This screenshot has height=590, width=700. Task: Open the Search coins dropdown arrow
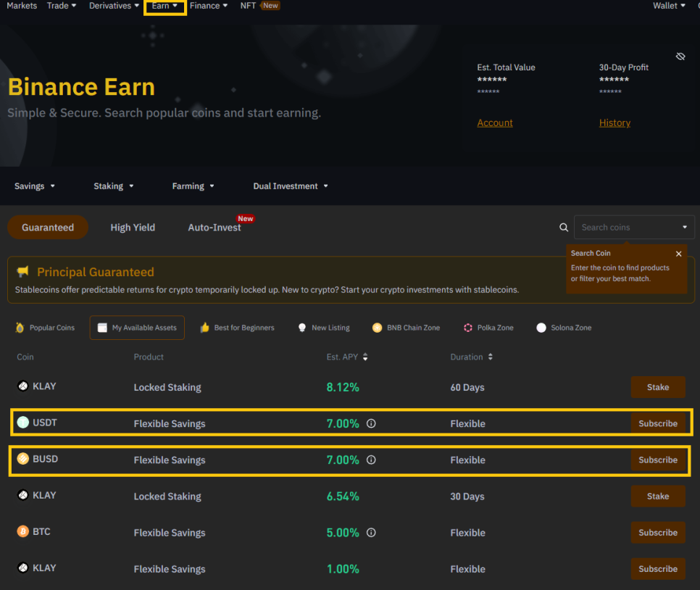coord(684,228)
